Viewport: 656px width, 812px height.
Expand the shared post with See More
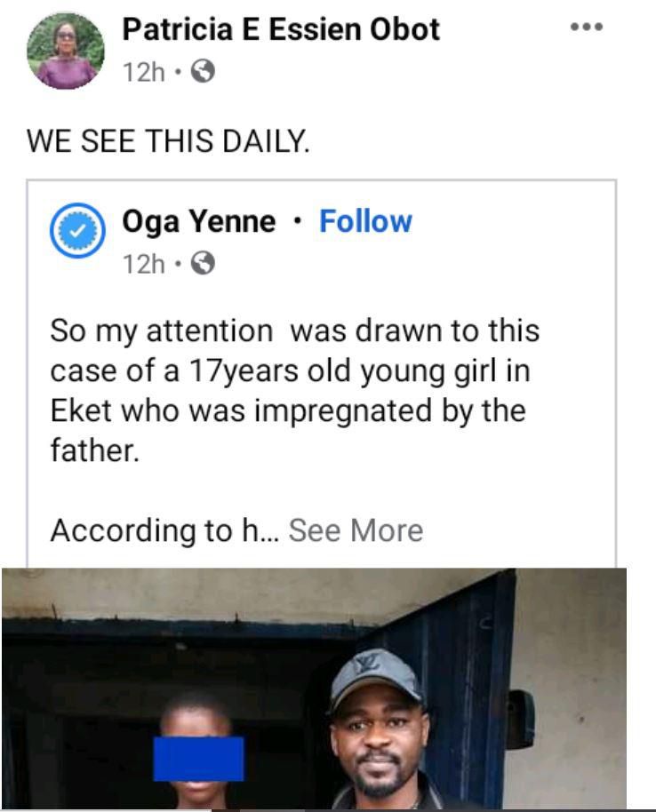[x=356, y=530]
